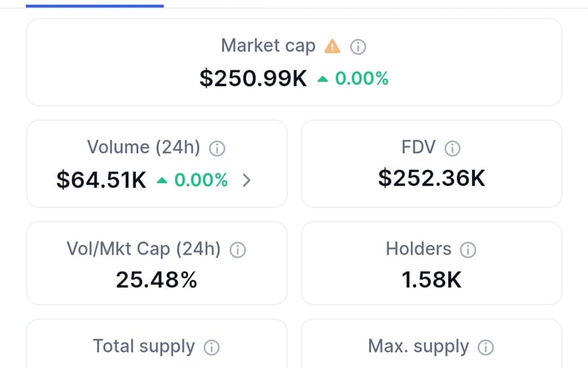Image resolution: width=588 pixels, height=368 pixels.
Task: Open the Total supply info icon
Action: (212, 347)
